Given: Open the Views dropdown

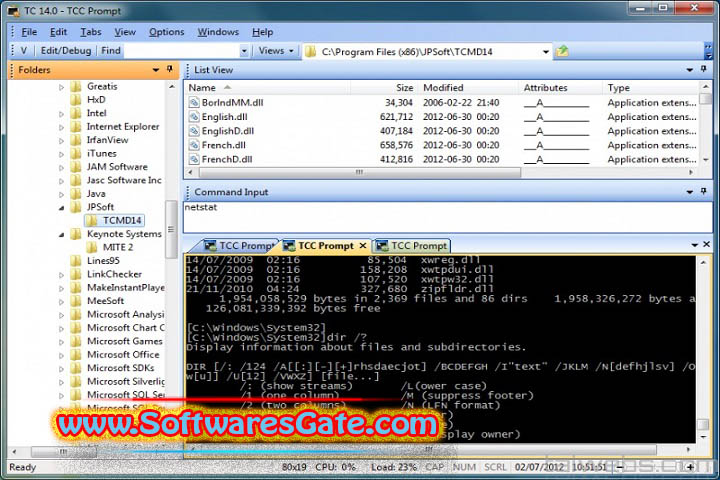Looking at the screenshot, I should 276,51.
